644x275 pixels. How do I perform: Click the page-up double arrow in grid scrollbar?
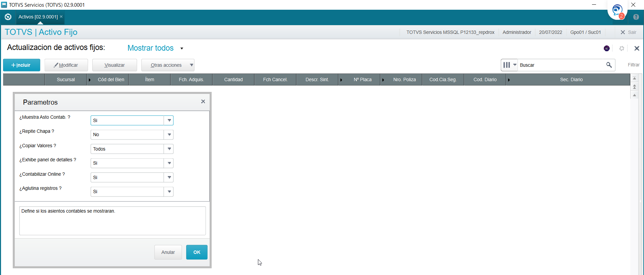click(x=634, y=87)
